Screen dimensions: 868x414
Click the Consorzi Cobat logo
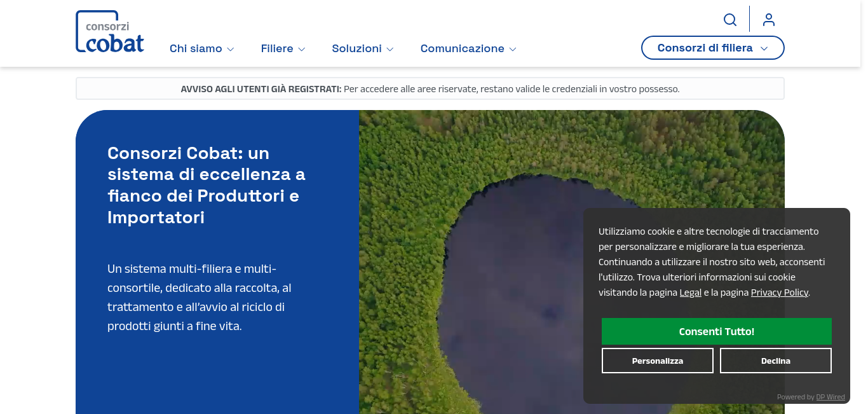(110, 31)
